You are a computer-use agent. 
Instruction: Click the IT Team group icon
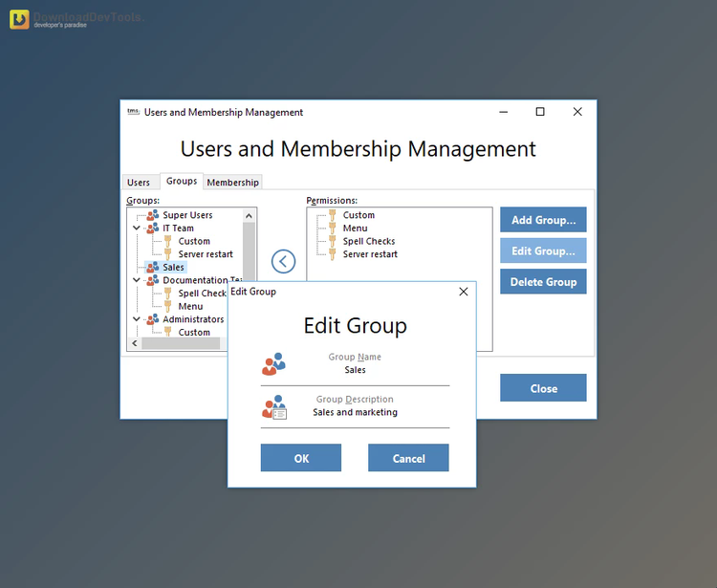[153, 228]
